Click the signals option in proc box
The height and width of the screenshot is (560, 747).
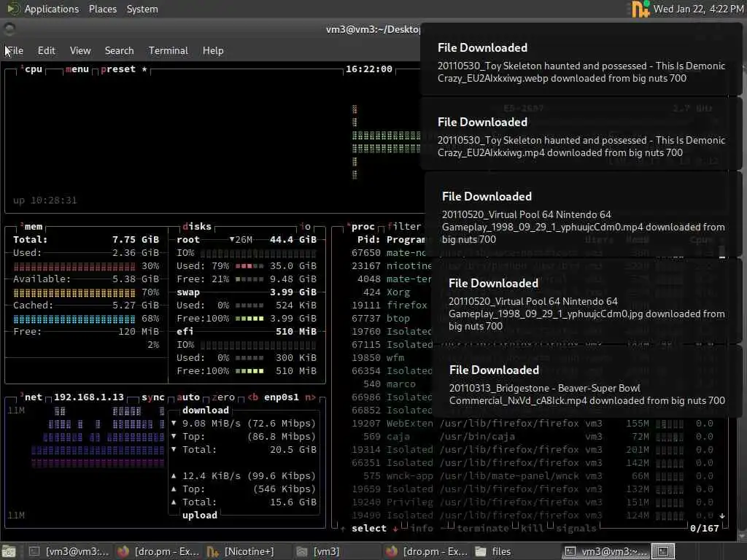pyautogui.click(x=576, y=528)
